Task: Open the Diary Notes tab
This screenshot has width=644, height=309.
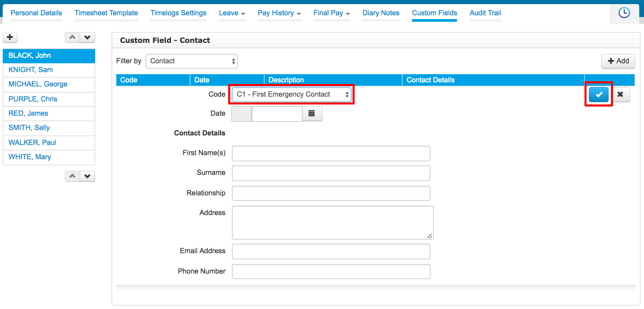Action: pyautogui.click(x=381, y=13)
